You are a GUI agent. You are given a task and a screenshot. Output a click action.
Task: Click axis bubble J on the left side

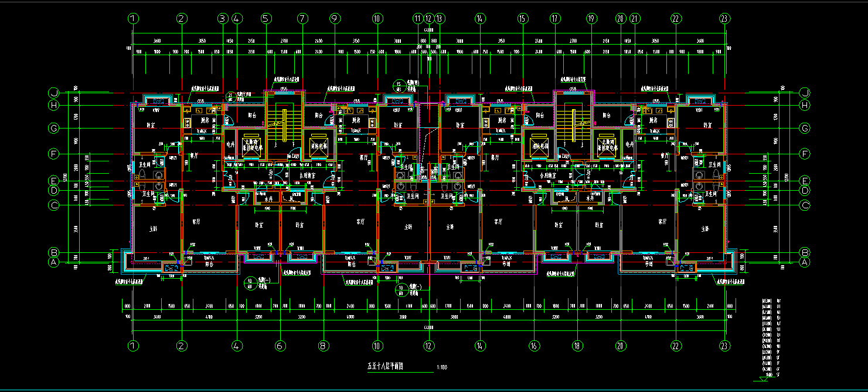point(54,93)
